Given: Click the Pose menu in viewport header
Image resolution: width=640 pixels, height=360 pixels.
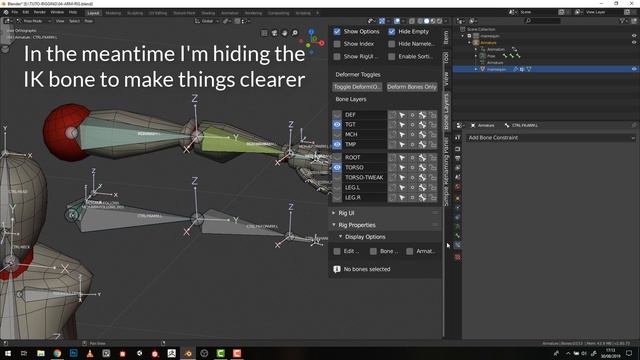Looking at the screenshot, I should click(x=88, y=21).
